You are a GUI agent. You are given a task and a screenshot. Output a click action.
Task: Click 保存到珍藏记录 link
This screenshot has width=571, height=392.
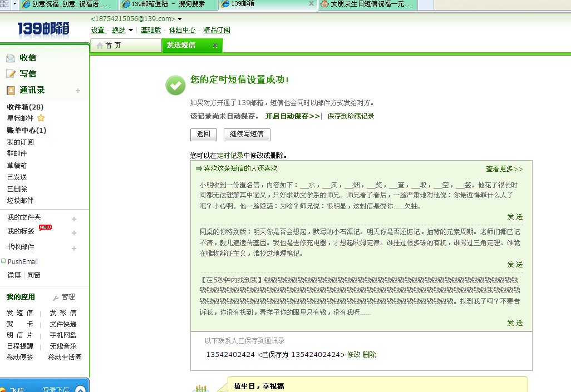tap(351, 116)
